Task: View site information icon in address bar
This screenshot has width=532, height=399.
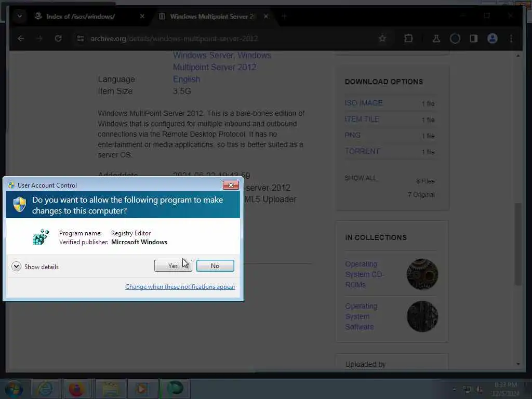Action: (x=81, y=38)
